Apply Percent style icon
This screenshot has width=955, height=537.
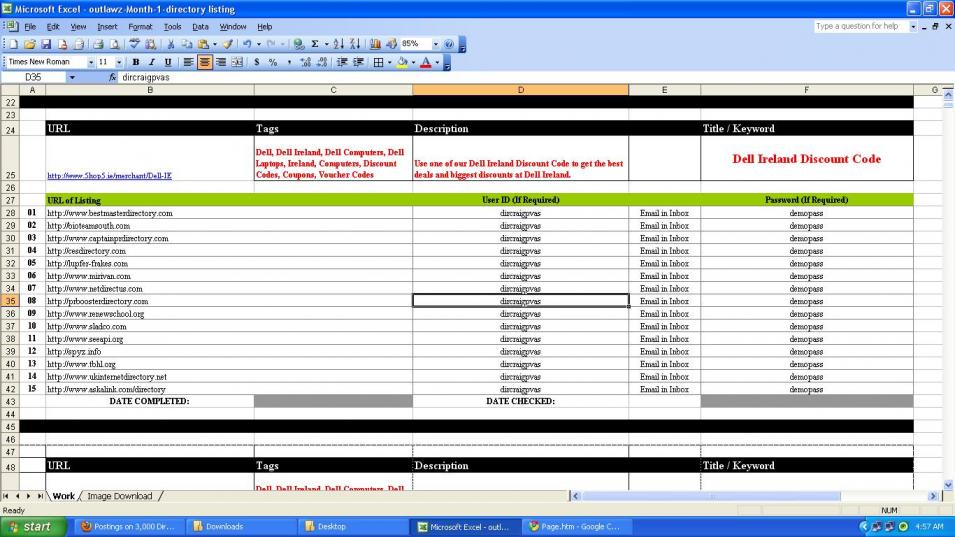pyautogui.click(x=273, y=62)
